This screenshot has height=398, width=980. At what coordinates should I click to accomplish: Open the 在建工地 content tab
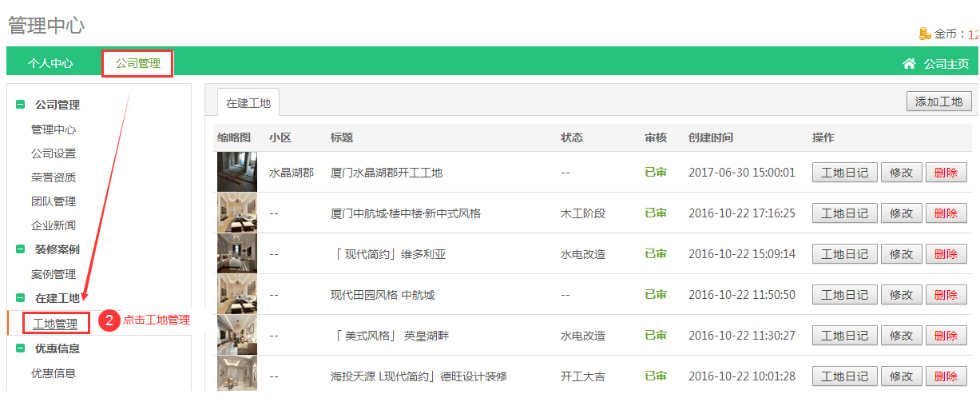coord(248,103)
